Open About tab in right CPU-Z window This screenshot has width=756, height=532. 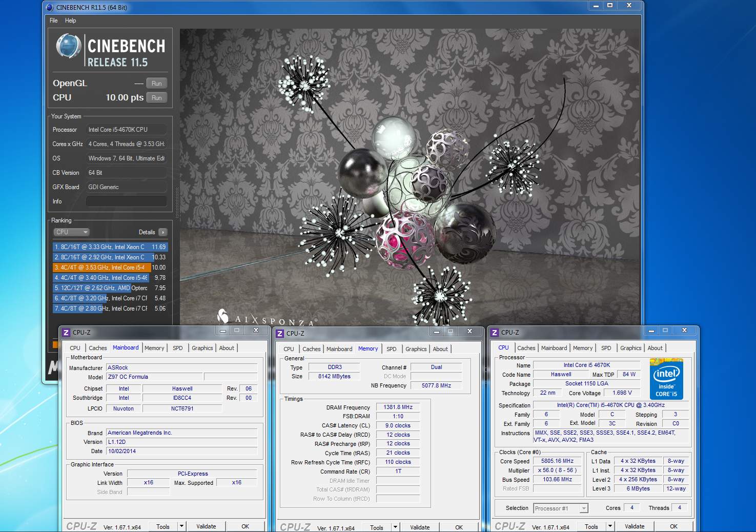(x=655, y=348)
